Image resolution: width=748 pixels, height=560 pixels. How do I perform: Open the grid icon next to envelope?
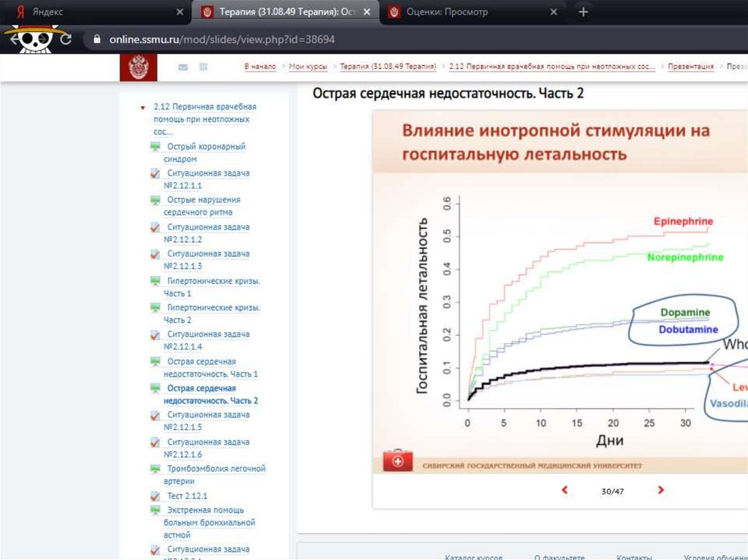pyautogui.click(x=203, y=66)
